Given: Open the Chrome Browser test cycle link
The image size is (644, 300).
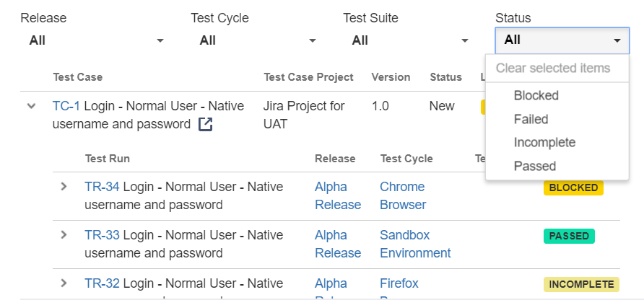Looking at the screenshot, I should click(x=402, y=195).
